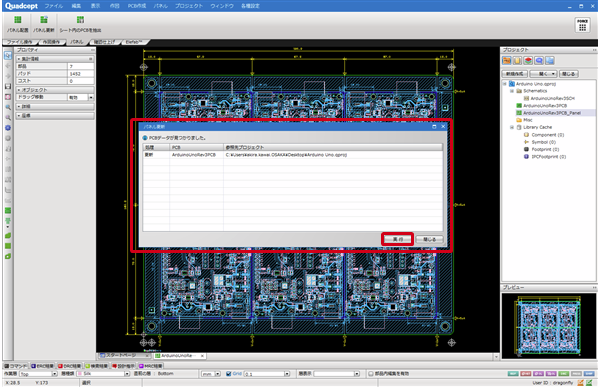Click the 閉じる button in project panel

point(569,74)
